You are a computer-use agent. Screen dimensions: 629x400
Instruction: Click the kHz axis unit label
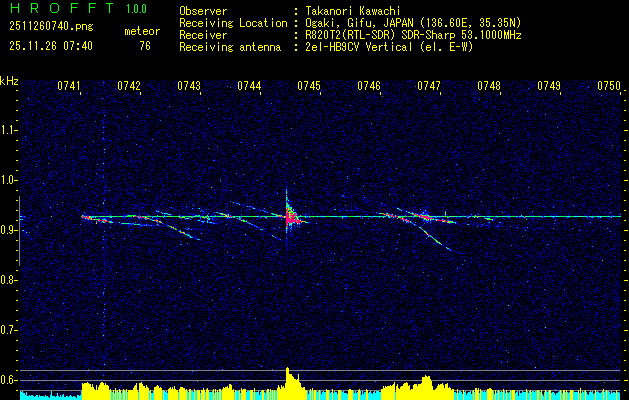point(9,81)
